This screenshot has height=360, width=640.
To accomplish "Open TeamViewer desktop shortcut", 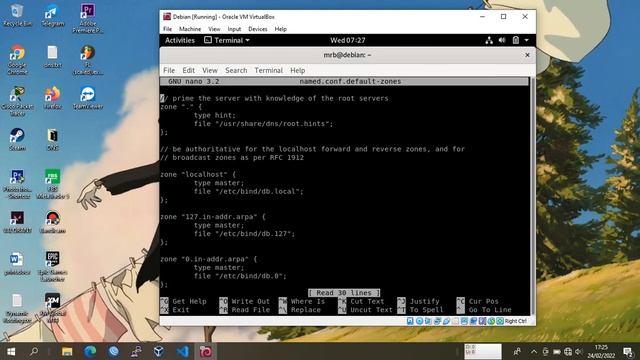I will 88,98.
